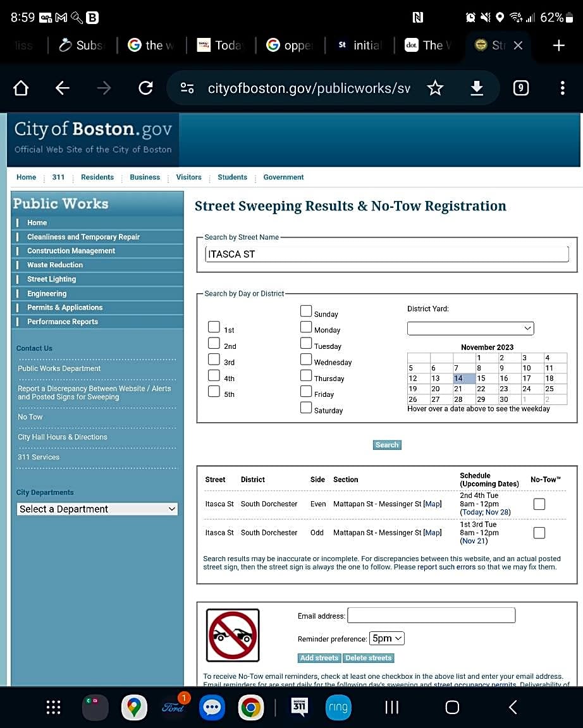Tap the recent apps navigation button

point(391,707)
